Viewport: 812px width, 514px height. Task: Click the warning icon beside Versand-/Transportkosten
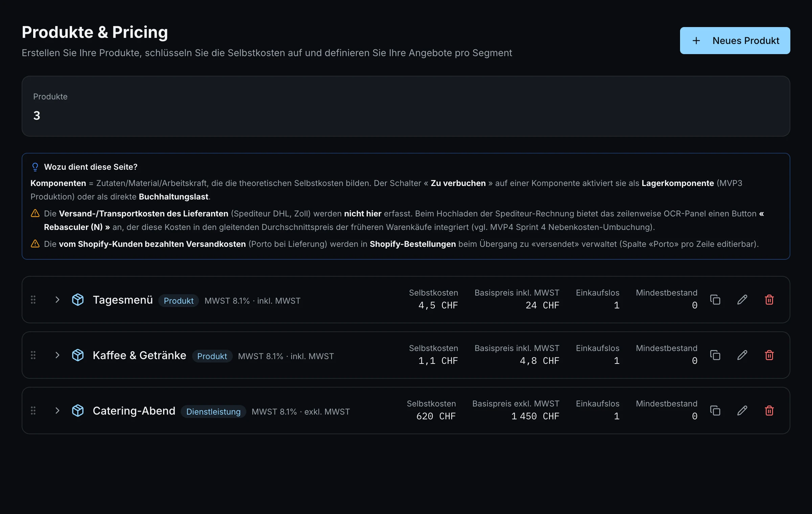[35, 213]
